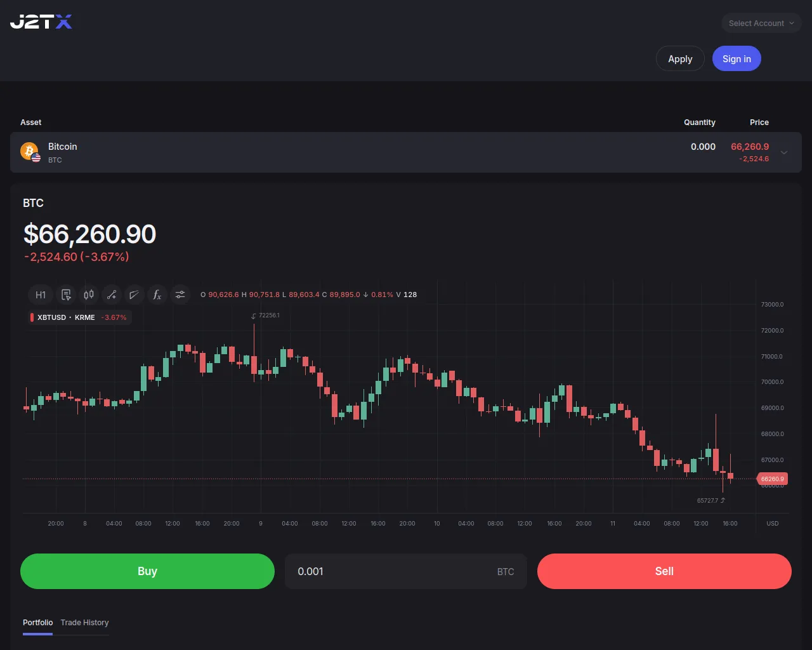Open the candlestick chart type icon
Image resolution: width=812 pixels, height=650 pixels.
[x=89, y=295]
